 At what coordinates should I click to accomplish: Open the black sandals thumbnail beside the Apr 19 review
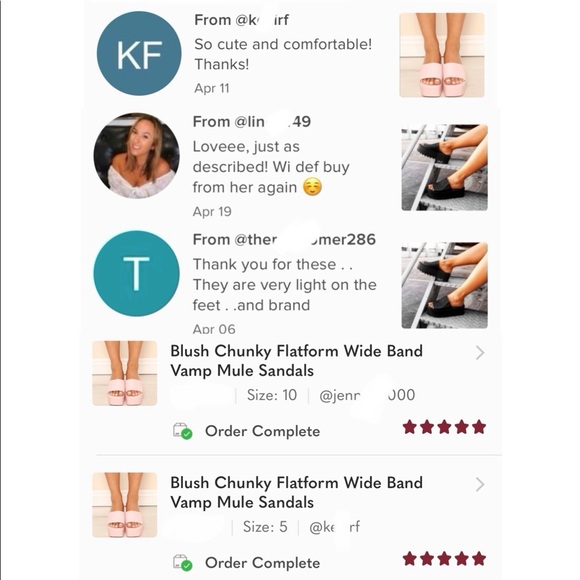pos(445,168)
